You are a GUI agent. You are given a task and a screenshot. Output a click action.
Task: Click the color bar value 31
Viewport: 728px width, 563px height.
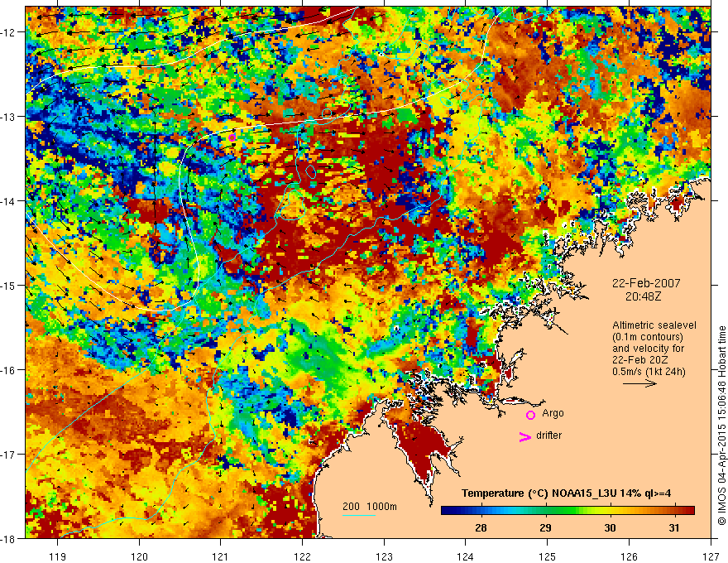[x=673, y=527]
